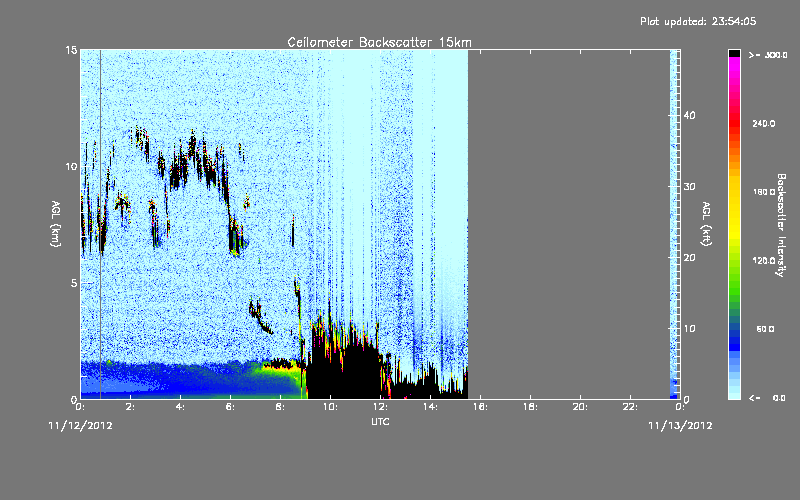Click the '5' tick on km axis

coord(74,283)
